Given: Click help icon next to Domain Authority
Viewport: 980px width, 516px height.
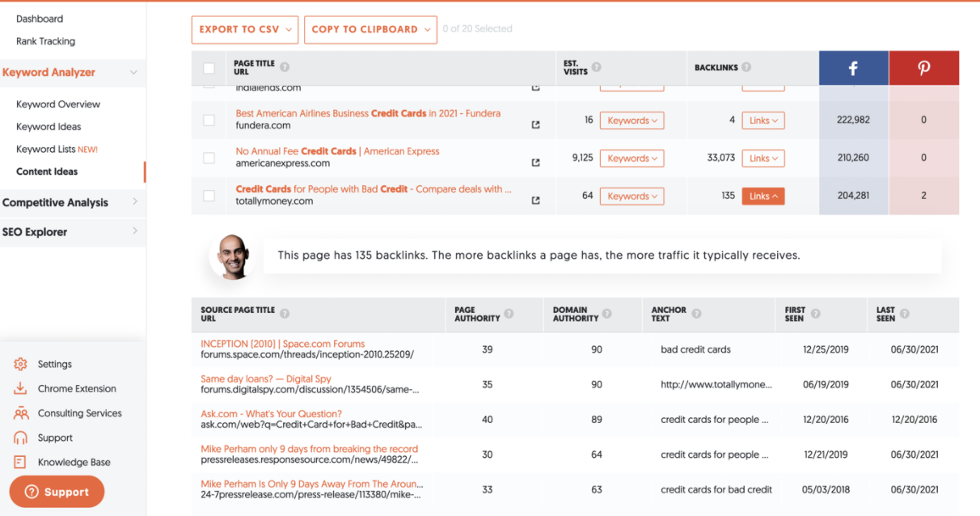Looking at the screenshot, I should (606, 314).
